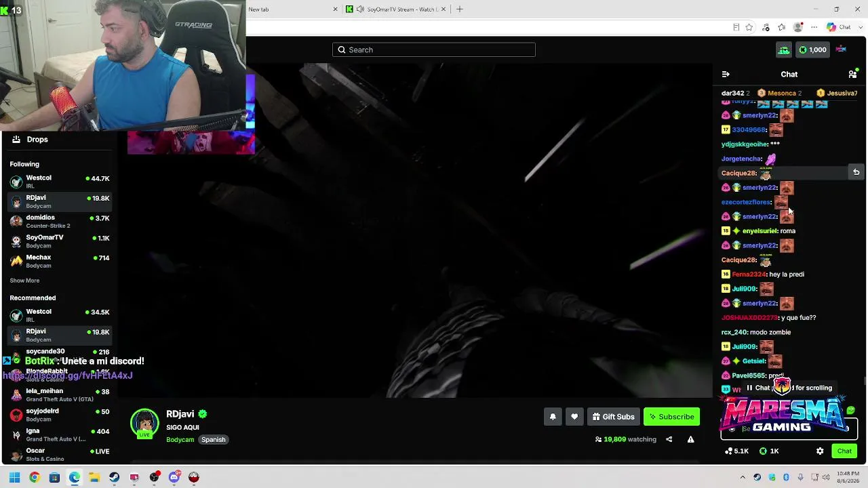Image resolution: width=868 pixels, height=488 pixels.
Task: Add page to favorites with star icon
Action: pyautogui.click(x=749, y=27)
